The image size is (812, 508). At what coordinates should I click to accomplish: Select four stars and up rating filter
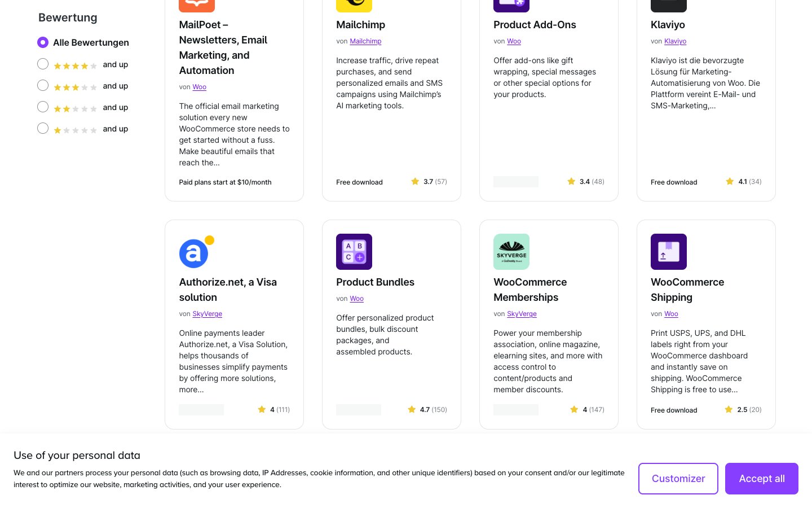coord(43,64)
